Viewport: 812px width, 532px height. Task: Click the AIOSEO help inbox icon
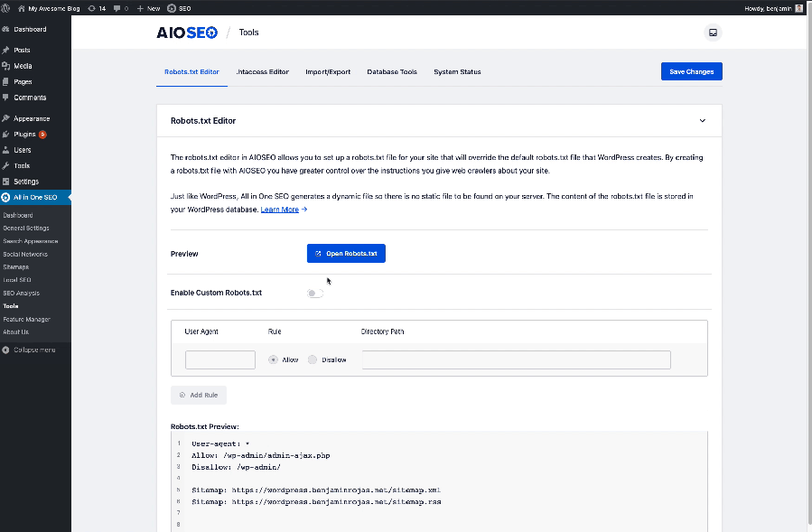[713, 33]
